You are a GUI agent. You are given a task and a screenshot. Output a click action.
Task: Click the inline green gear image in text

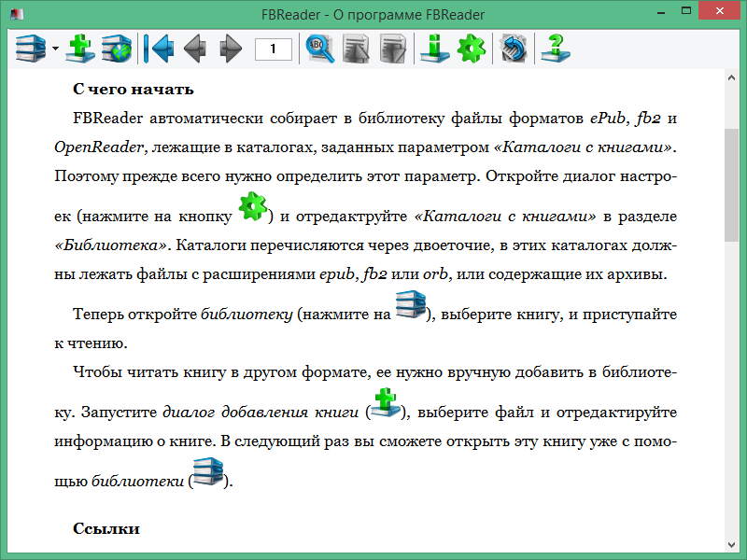252,206
